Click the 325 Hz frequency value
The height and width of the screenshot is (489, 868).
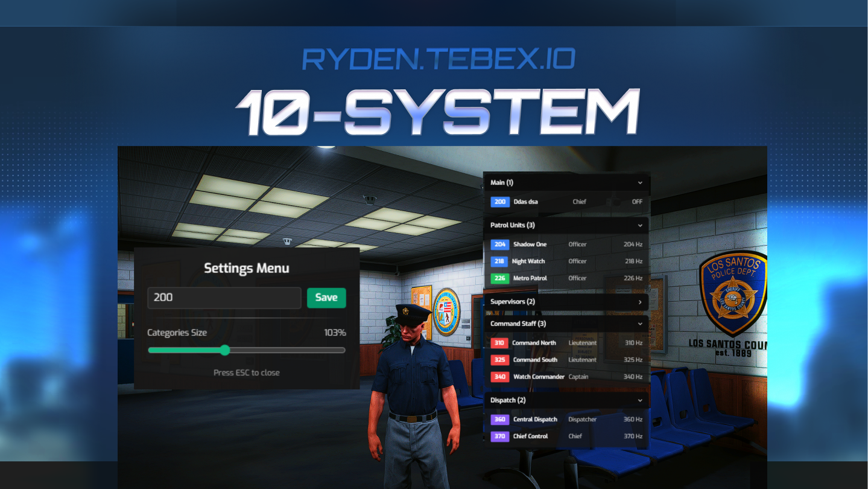click(x=633, y=360)
